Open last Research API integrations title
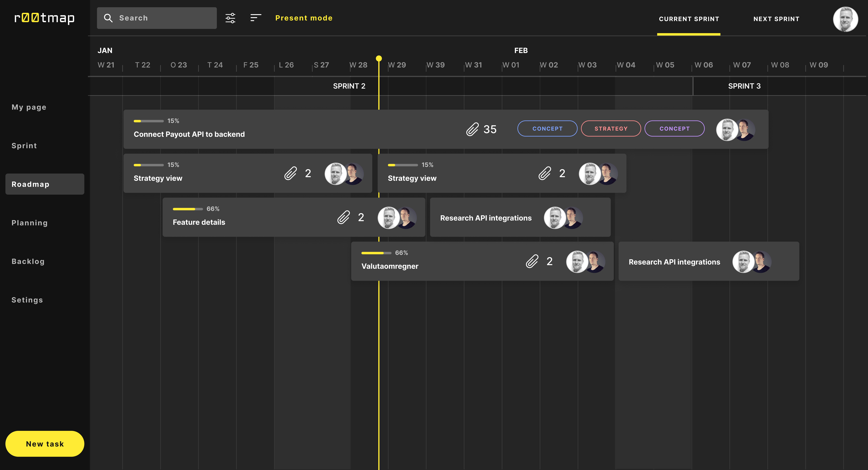868x470 pixels. point(674,262)
